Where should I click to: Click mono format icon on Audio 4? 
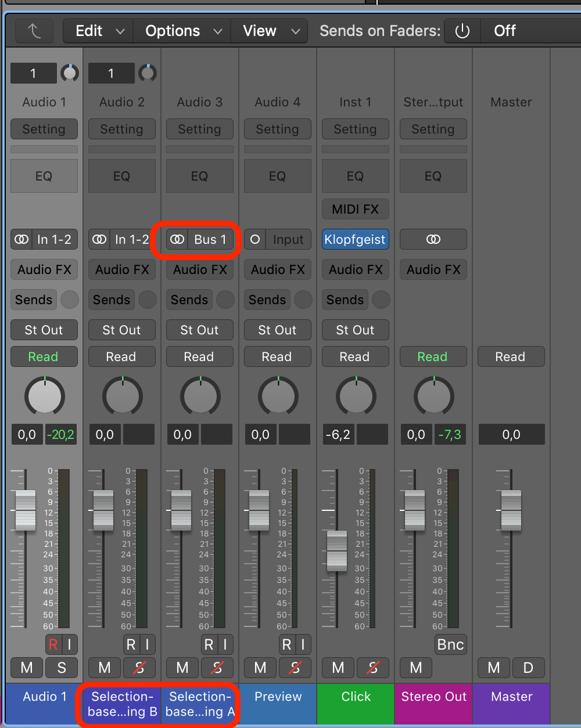pos(254,239)
